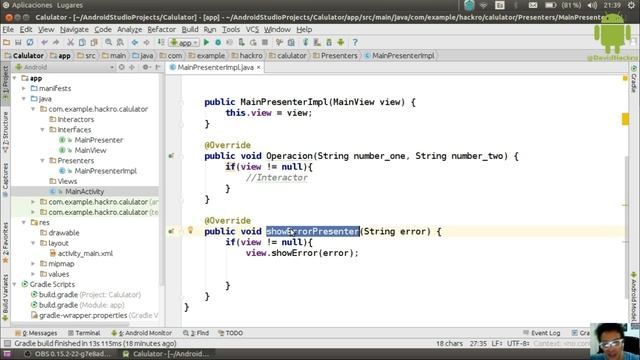
Task: Toggle the tool window quick-access status icon
Action: pos(7,343)
